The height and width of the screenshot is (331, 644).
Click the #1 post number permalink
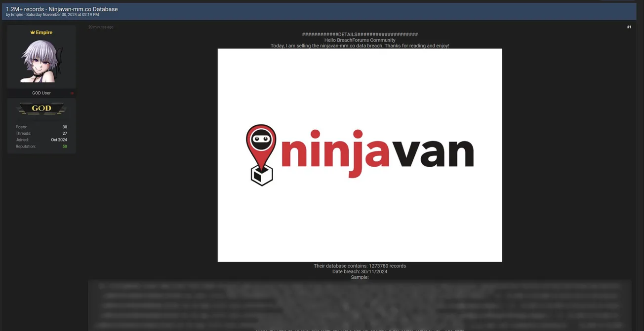tap(629, 27)
